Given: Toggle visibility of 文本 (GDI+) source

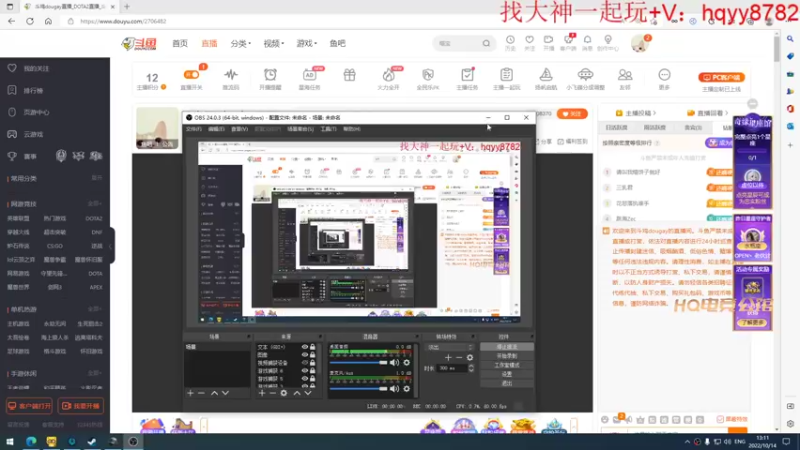Looking at the screenshot, I should 305,347.
